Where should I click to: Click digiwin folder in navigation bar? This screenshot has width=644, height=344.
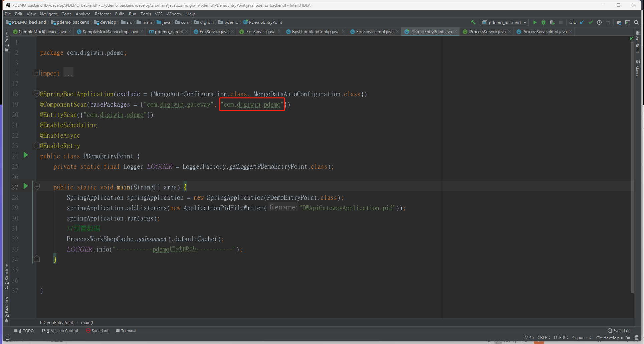pos(204,22)
